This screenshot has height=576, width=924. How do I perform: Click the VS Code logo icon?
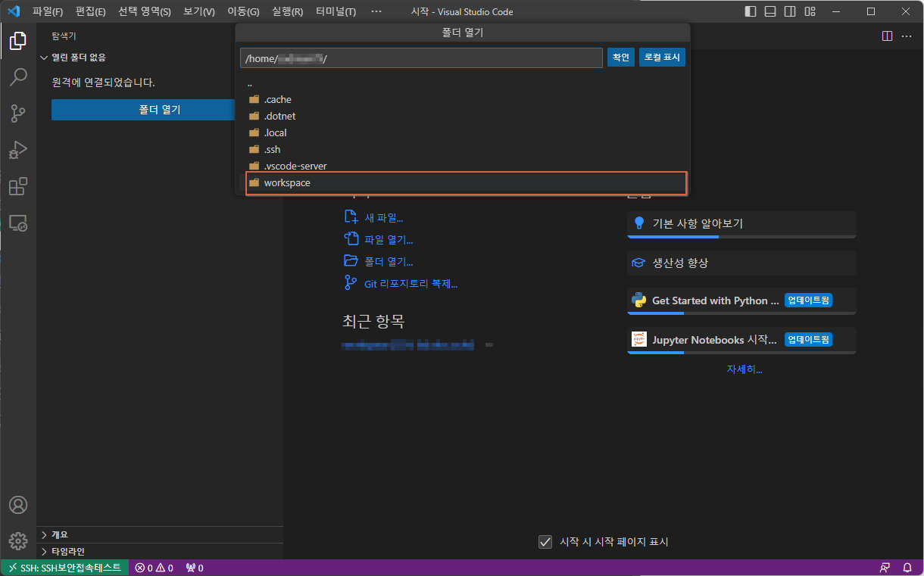[x=13, y=11]
